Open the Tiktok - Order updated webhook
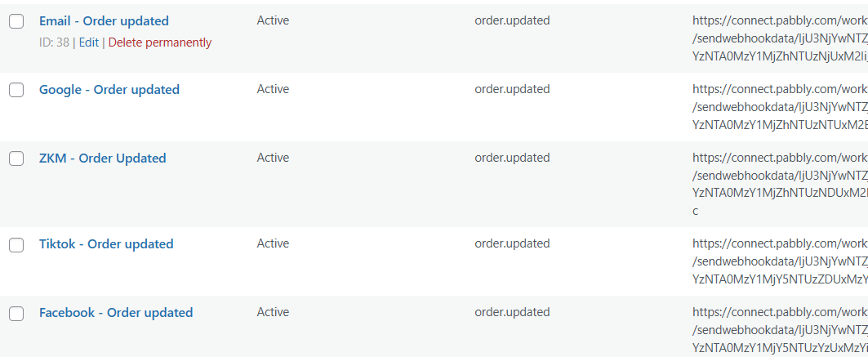 click(106, 244)
